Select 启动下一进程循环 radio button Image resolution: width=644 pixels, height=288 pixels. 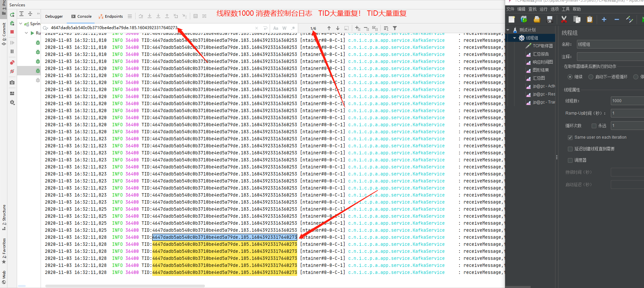(591, 77)
